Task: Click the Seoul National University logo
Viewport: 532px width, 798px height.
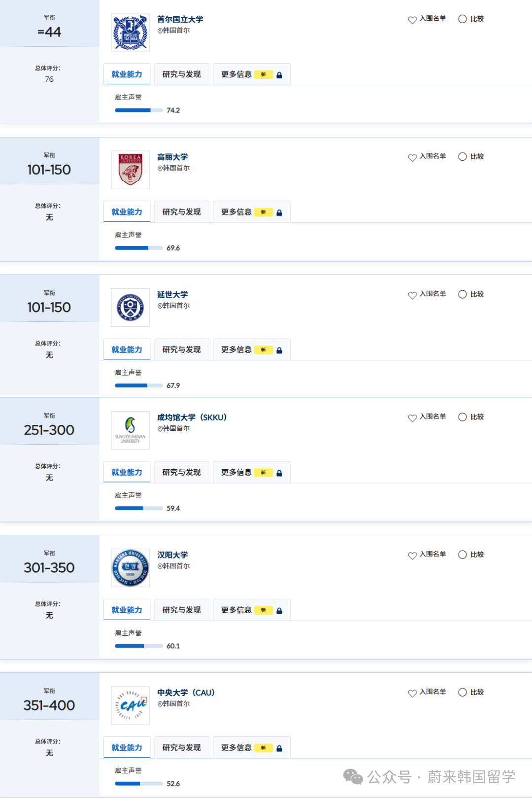Action: pyautogui.click(x=130, y=33)
